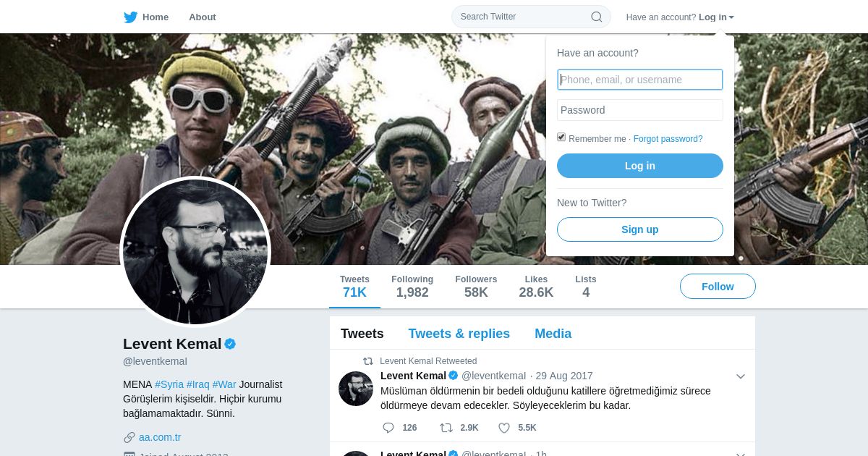Like the tweet with 5.5K likes
The image size is (868, 456).
[x=504, y=428]
